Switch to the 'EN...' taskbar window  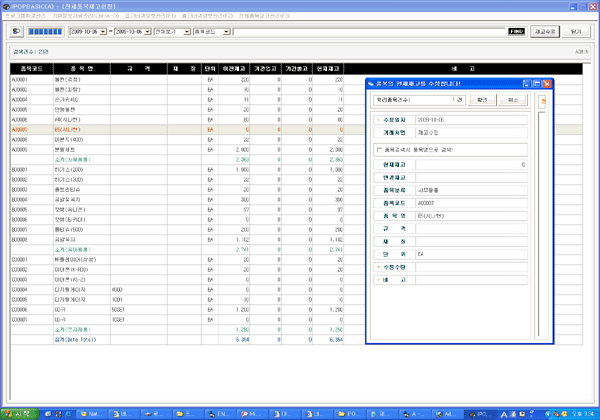[222, 414]
